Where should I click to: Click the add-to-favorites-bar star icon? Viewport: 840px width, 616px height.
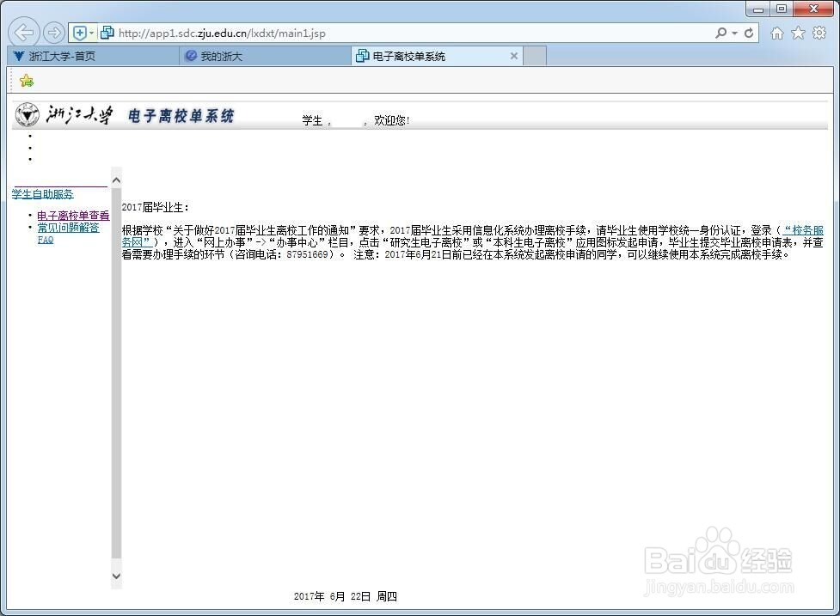pyautogui.click(x=26, y=80)
